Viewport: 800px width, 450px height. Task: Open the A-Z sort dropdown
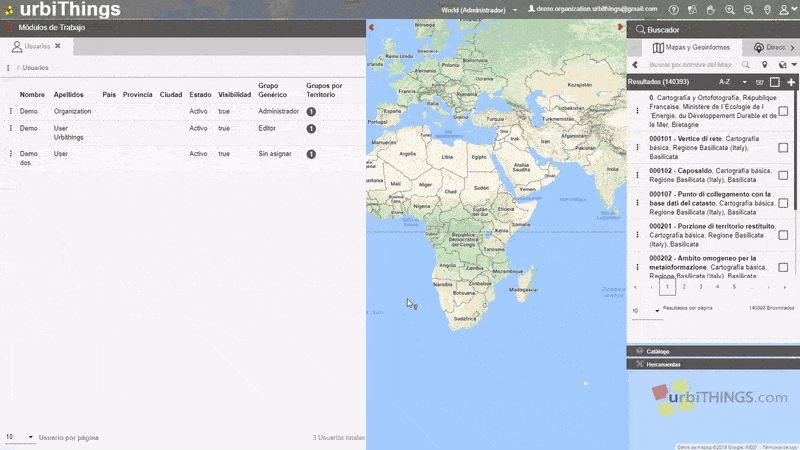[x=733, y=82]
